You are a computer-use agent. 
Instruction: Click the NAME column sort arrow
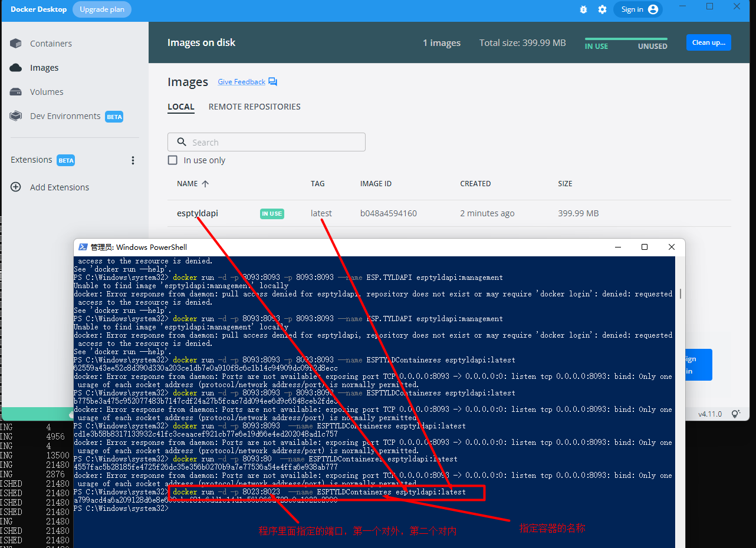point(205,184)
